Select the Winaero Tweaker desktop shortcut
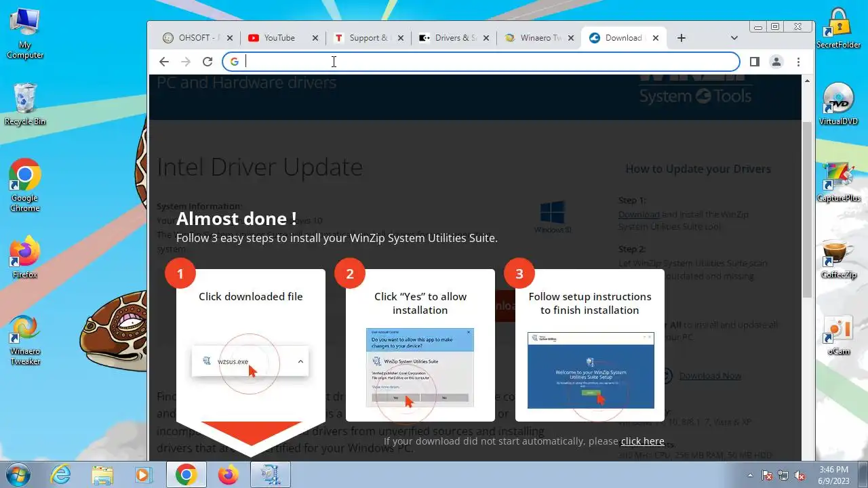The height and width of the screenshot is (488, 868). coord(25,340)
